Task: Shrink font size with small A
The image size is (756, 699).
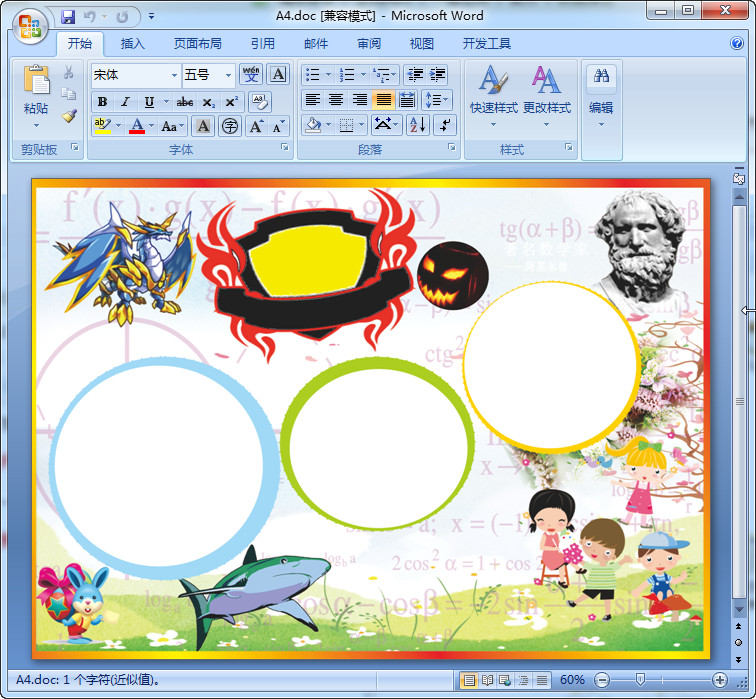Action: coord(278,126)
